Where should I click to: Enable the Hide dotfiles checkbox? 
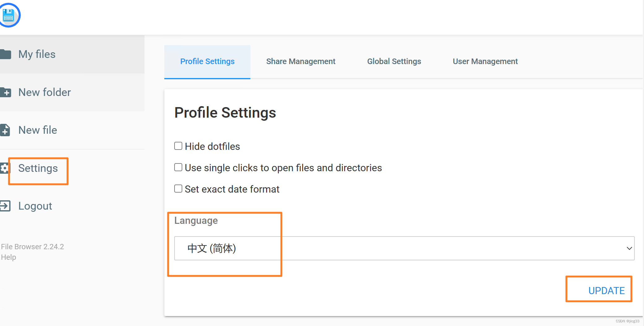[178, 146]
